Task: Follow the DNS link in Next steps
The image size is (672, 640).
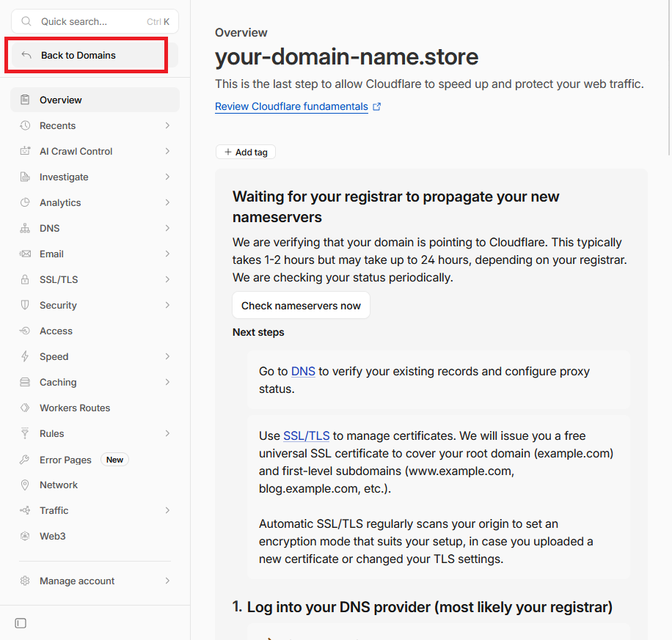Action: (303, 372)
